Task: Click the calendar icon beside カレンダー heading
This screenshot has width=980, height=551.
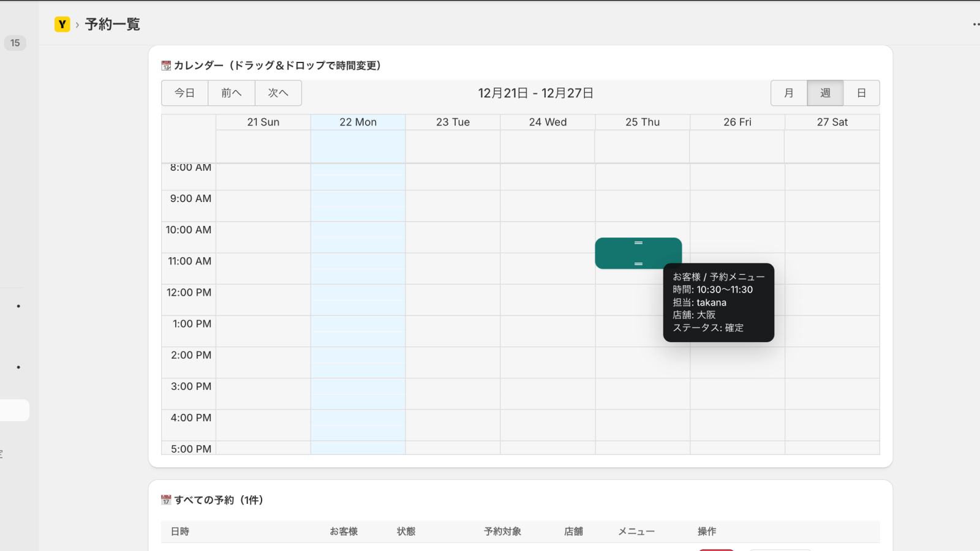Action: (x=165, y=65)
